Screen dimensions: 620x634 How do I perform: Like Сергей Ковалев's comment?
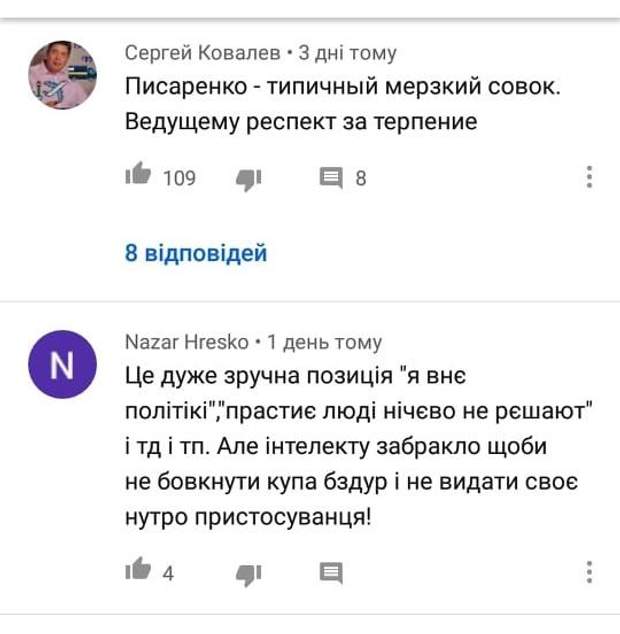click(137, 178)
